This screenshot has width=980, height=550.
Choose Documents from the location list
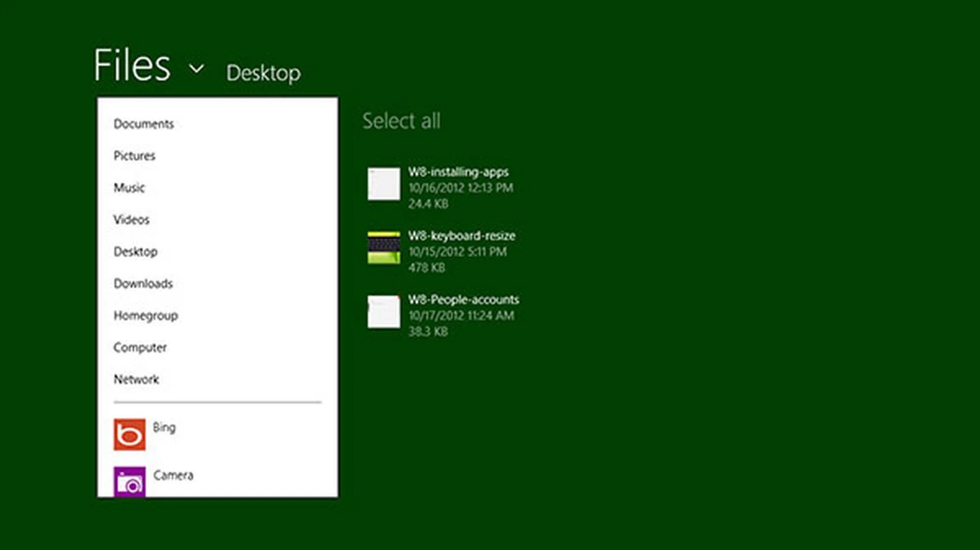pos(143,124)
